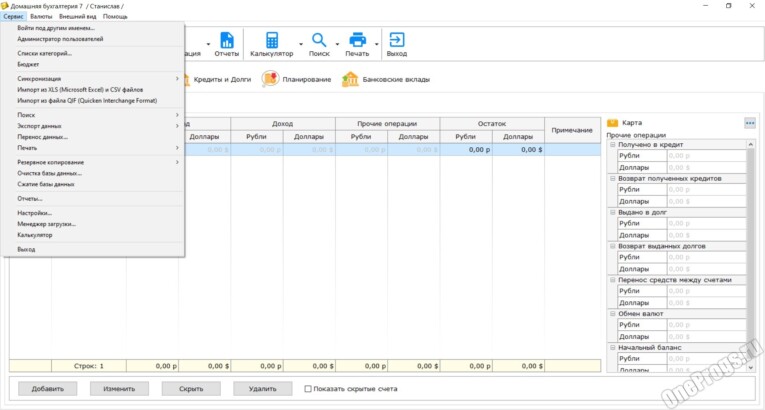This screenshot has height=410, width=765.
Task: Select the 0,00 р Остаток cell in highlighted row
Action: coord(466,150)
